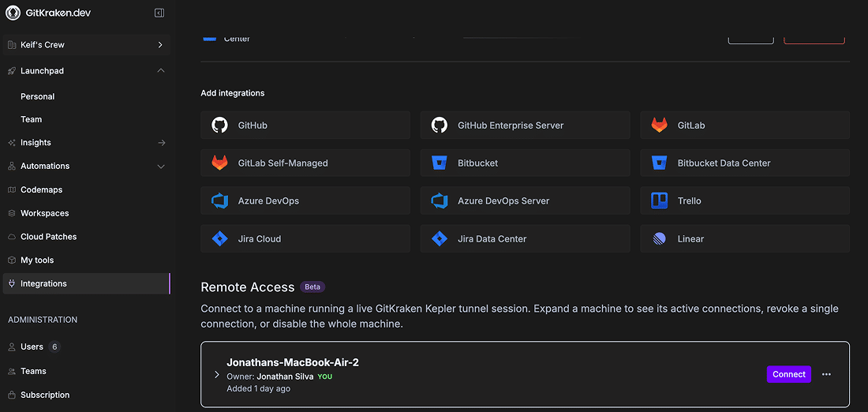Screen dimensions: 868x412
Task: Click the My tools cube icon
Action: pyautogui.click(x=12, y=260)
